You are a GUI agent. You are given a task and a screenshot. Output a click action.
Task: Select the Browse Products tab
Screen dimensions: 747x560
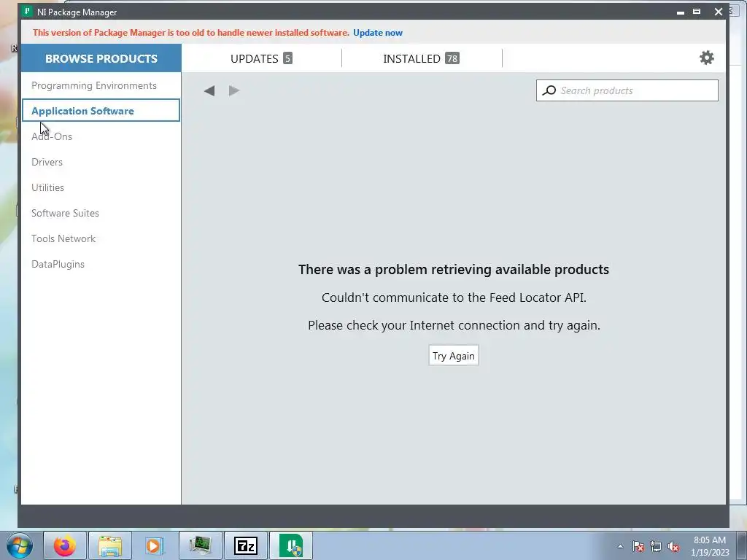point(101,58)
